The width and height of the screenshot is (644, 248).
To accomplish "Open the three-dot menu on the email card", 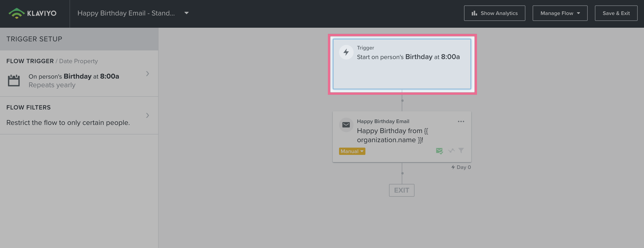I will (461, 122).
